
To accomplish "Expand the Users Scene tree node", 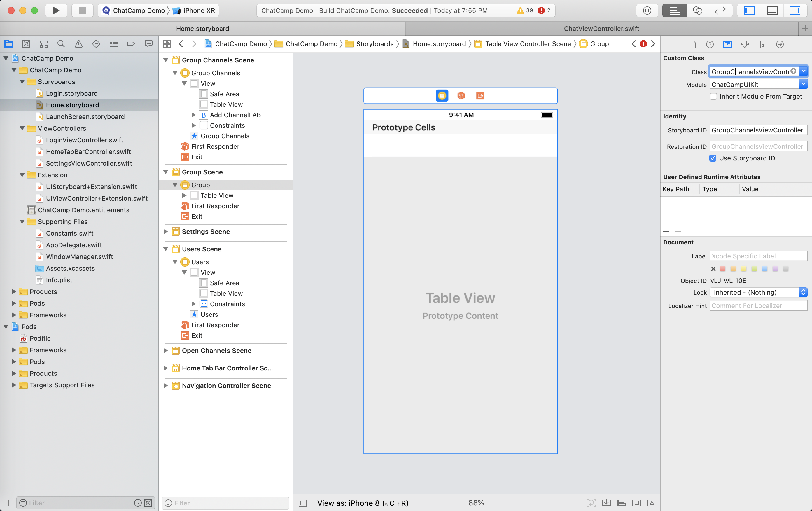I will click(166, 249).
